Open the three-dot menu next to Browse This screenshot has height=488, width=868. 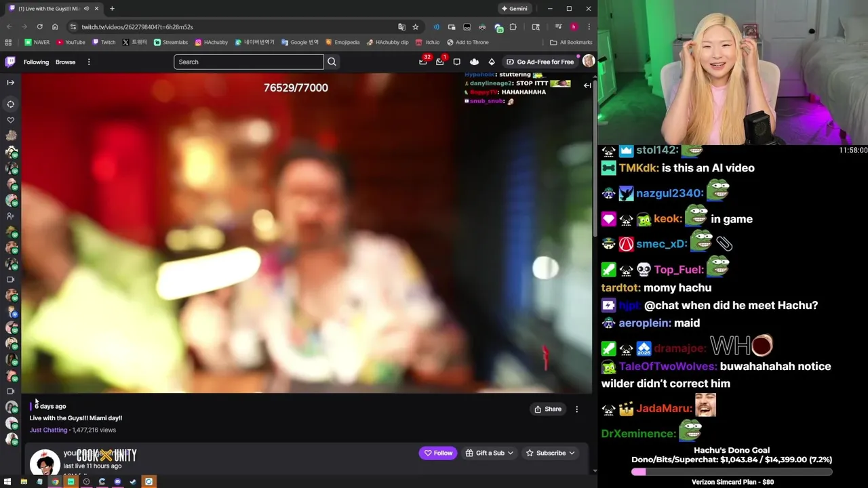pos(88,62)
